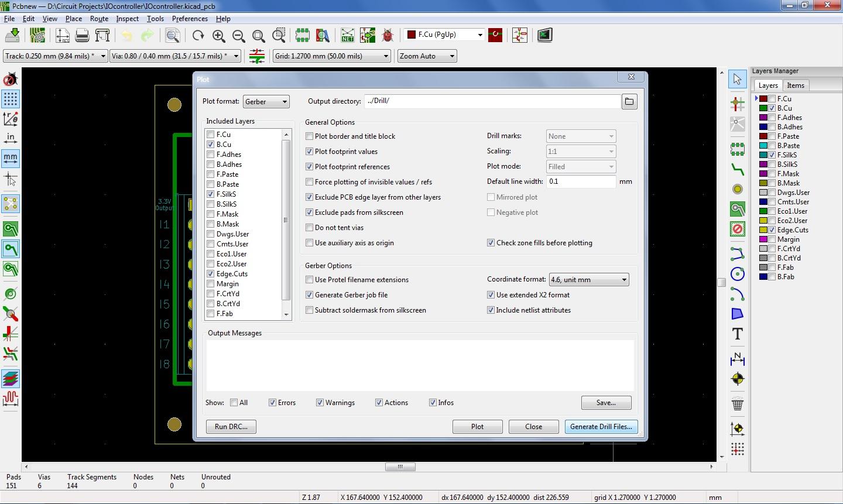Click the Save... button
This screenshot has height=504, width=843.
(x=606, y=403)
